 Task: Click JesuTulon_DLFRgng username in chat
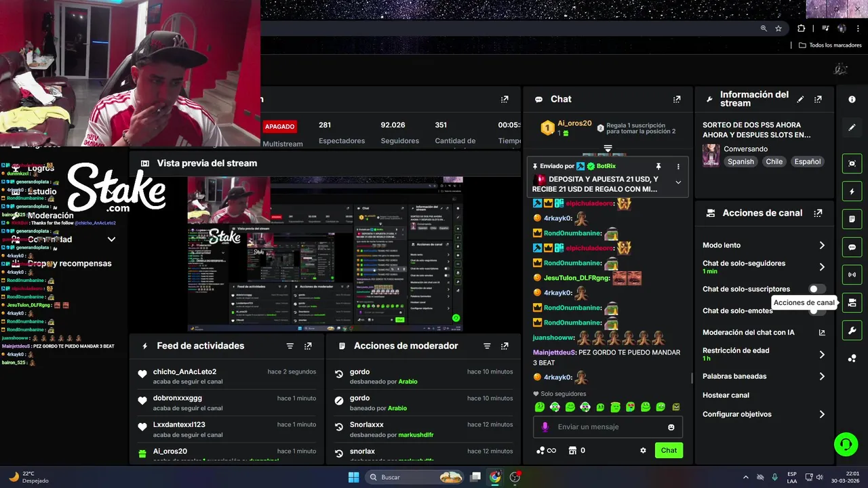coord(578,278)
